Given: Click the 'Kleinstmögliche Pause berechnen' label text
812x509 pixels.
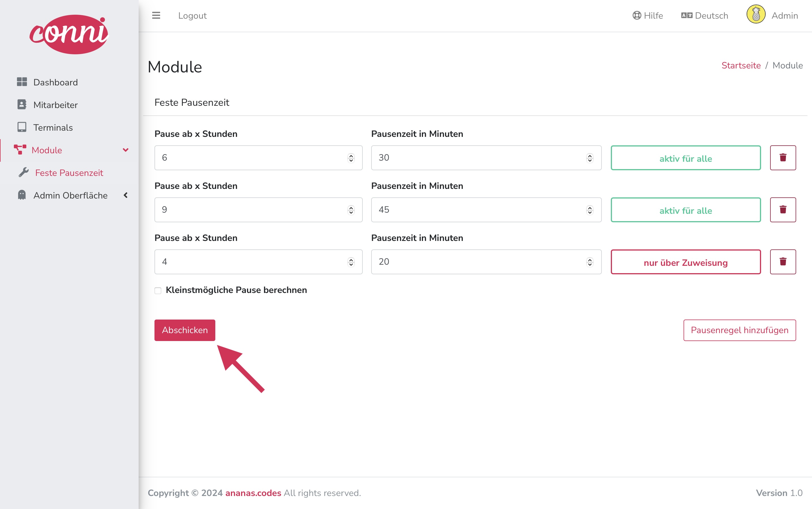Looking at the screenshot, I should (237, 290).
